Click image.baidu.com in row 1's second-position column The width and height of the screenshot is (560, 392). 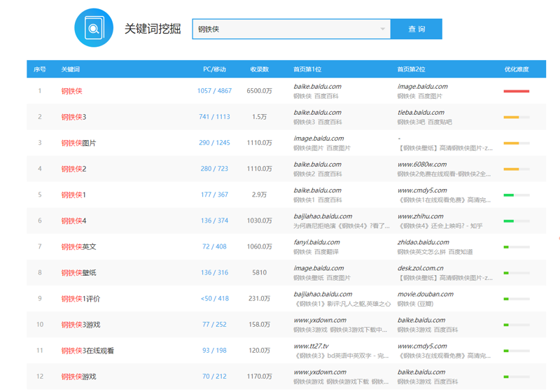[423, 86]
